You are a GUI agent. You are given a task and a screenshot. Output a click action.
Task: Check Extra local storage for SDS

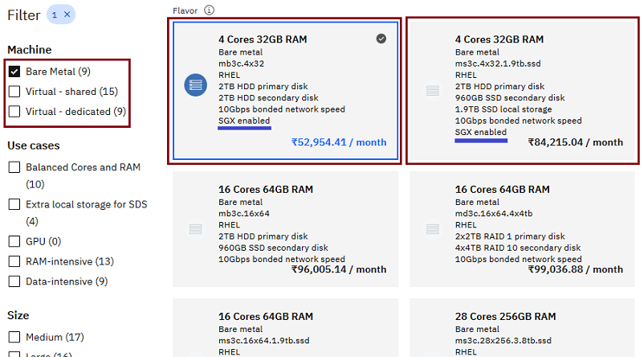14,204
